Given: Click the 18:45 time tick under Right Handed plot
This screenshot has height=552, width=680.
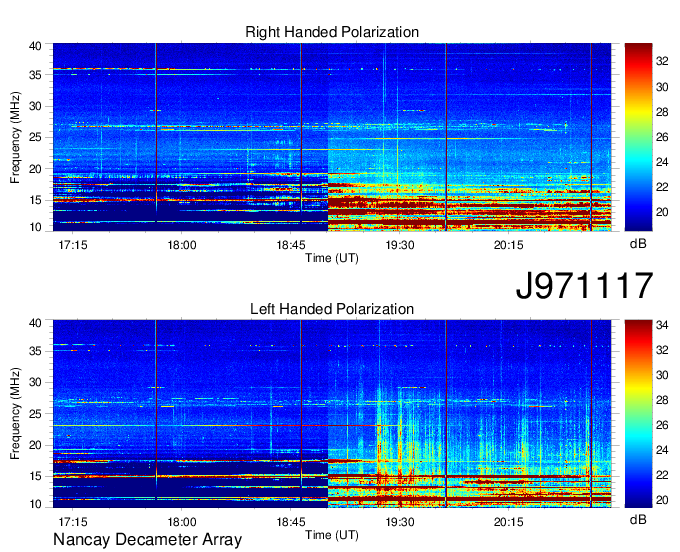Looking at the screenshot, I should tap(291, 245).
